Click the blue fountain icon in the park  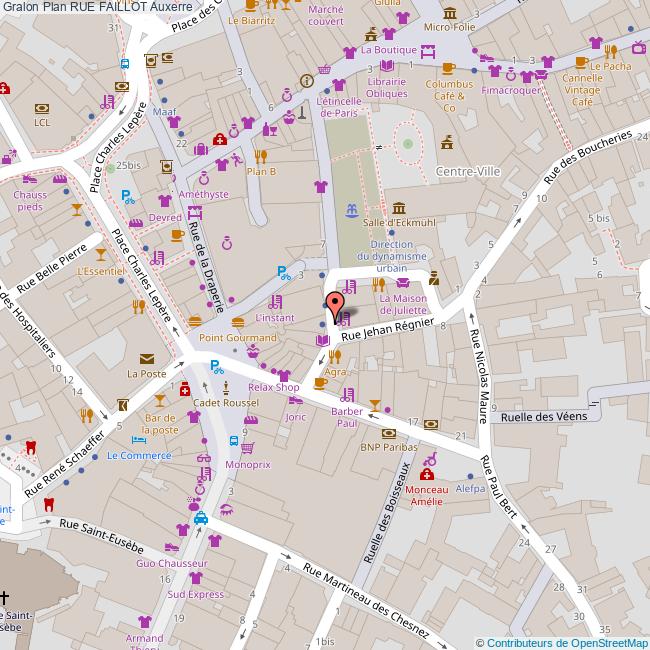click(351, 211)
